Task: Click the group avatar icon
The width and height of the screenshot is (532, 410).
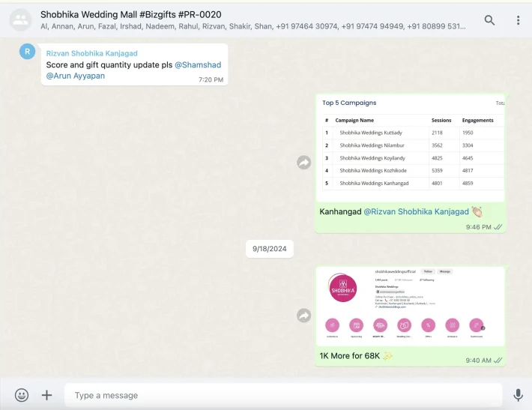Action: 21,20
